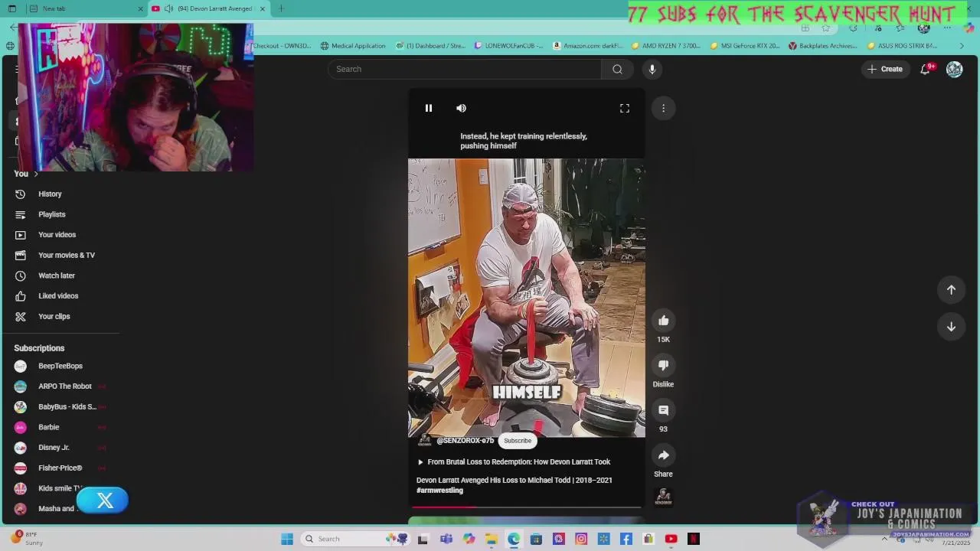Screen dimensions: 980x551
Task: Mute the Shorts video volume
Action: pyautogui.click(x=461, y=108)
